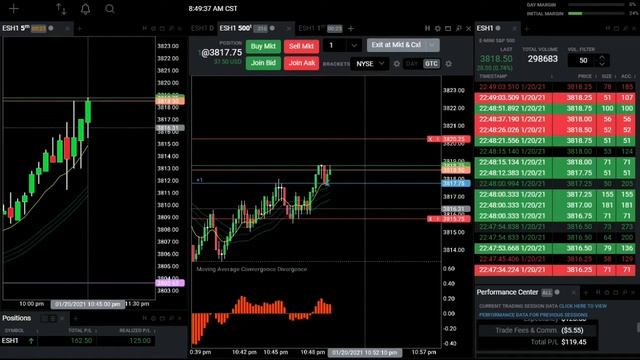Viewport: 640px width, 360px height.
Task: Click the blue 3817.75 position price marker
Action: 456,183
